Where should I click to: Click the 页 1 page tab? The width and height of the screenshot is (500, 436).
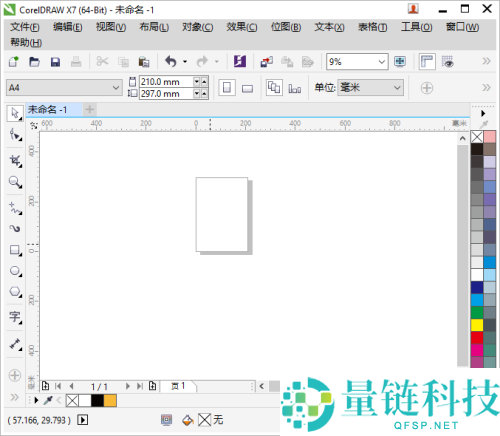pyautogui.click(x=178, y=386)
